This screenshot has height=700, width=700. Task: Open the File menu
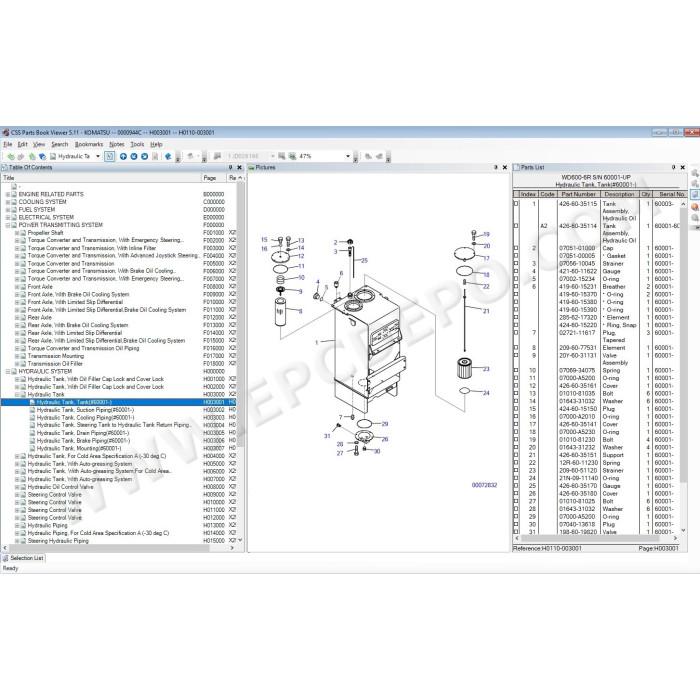tap(8, 144)
